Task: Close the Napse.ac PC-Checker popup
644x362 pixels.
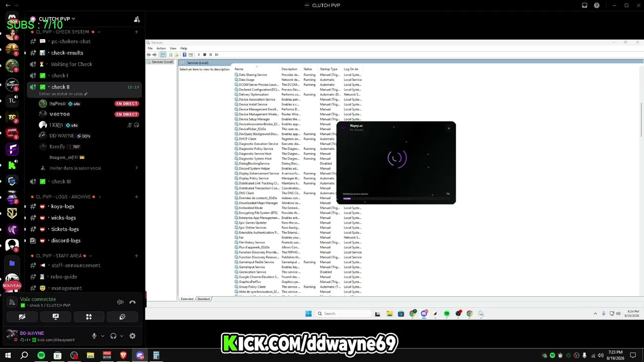Action: point(449,128)
